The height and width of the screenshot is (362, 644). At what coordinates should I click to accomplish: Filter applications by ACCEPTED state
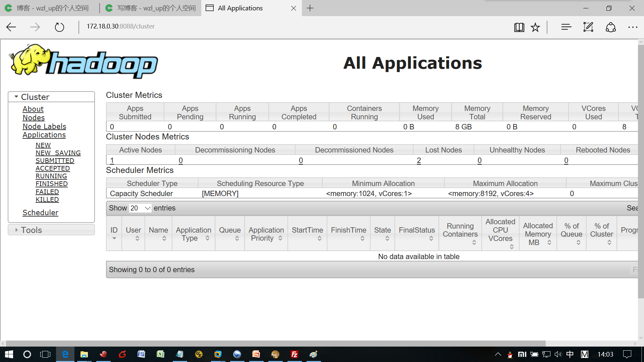[x=53, y=168]
